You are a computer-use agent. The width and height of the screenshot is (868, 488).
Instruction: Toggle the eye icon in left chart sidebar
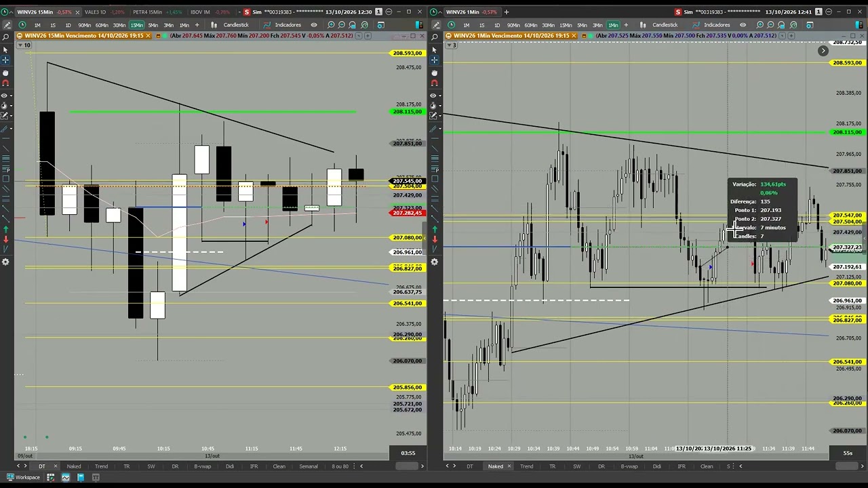pyautogui.click(x=5, y=96)
